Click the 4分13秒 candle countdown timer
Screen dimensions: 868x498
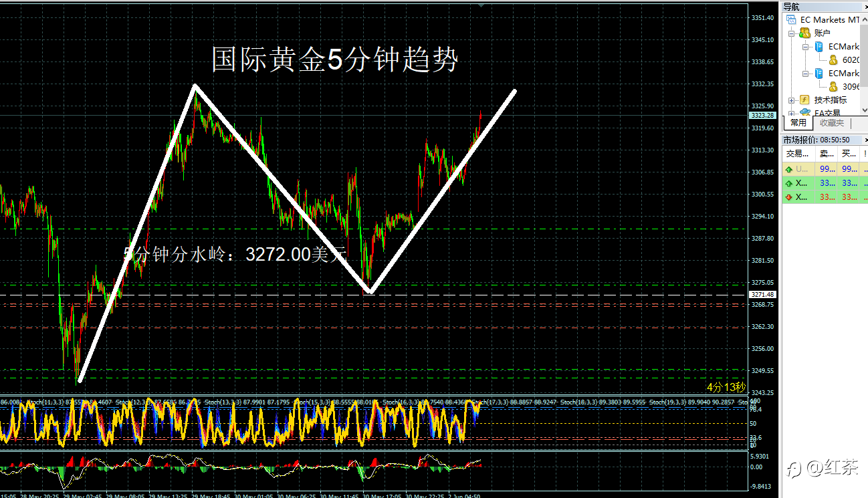coord(726,387)
